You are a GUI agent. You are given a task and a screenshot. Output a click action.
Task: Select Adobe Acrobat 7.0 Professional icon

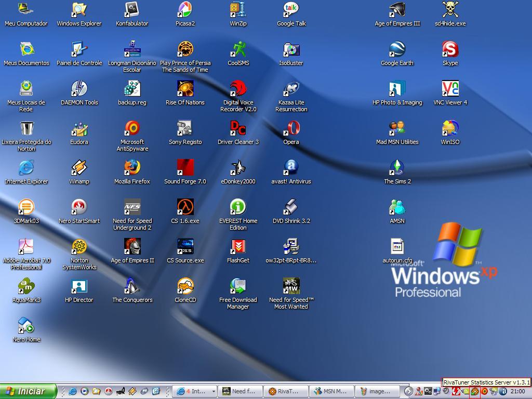(x=26, y=246)
